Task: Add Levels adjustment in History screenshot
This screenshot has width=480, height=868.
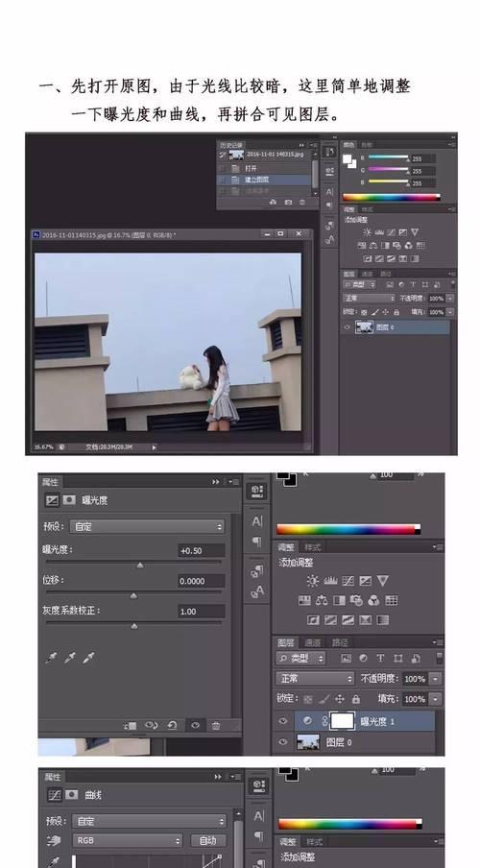Action: click(x=379, y=232)
